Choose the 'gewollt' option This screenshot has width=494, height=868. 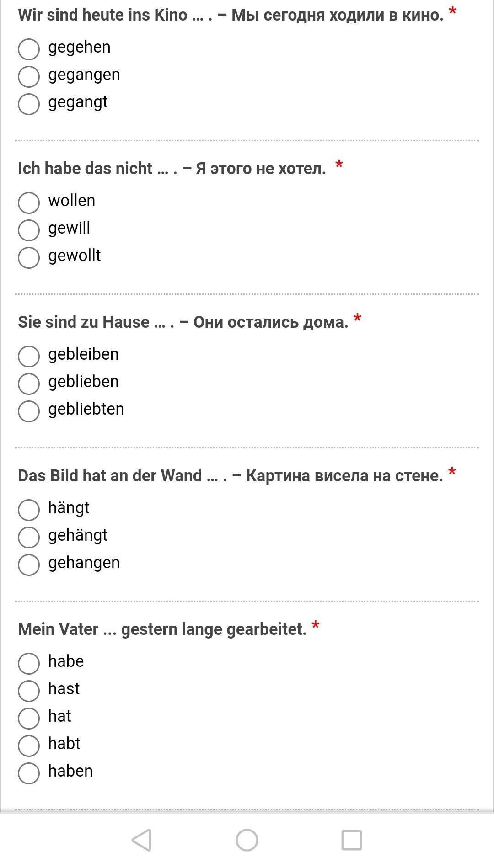28,257
